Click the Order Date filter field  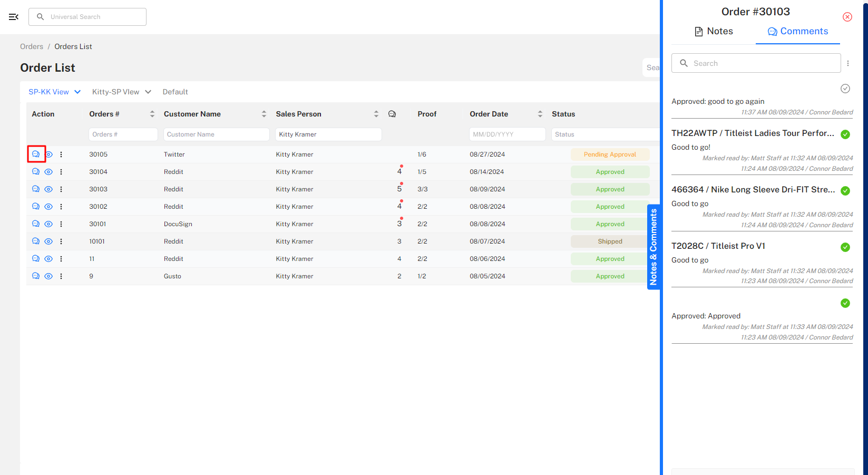click(x=507, y=134)
